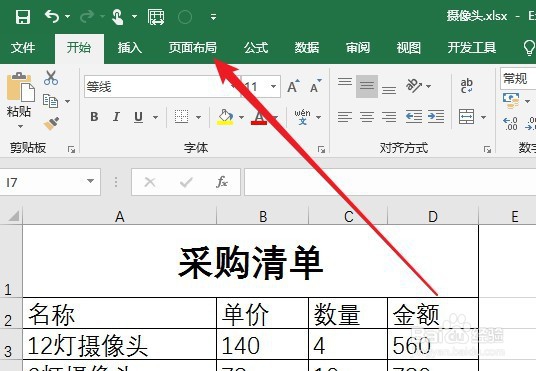Image resolution: width=536 pixels, height=371 pixels.
Task: Activate the Format Painter brush
Action: pos(51,123)
